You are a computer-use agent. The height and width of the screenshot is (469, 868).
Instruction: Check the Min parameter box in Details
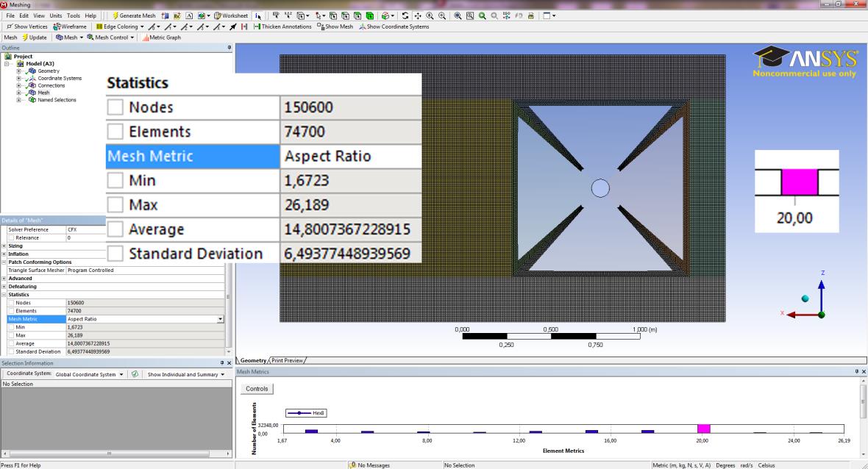[x=11, y=327]
